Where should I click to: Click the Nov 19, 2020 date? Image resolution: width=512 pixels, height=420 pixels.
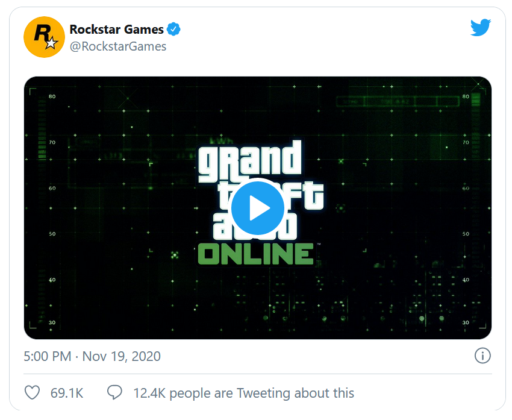[x=122, y=356]
